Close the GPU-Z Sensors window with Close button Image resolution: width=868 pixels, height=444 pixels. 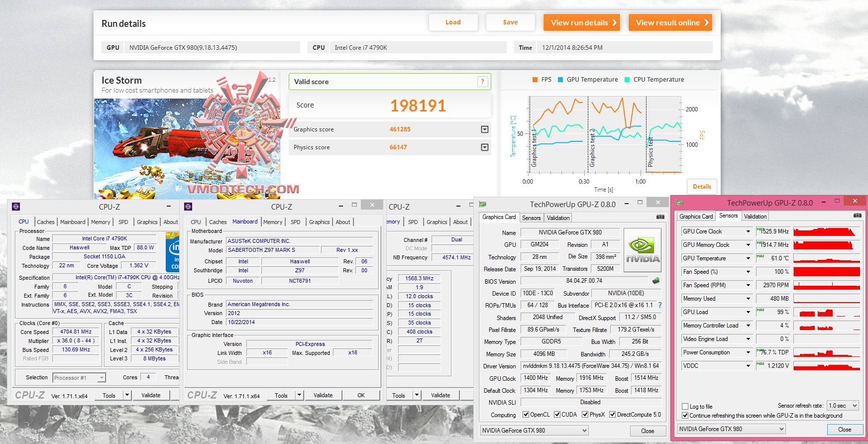pyautogui.click(x=845, y=429)
